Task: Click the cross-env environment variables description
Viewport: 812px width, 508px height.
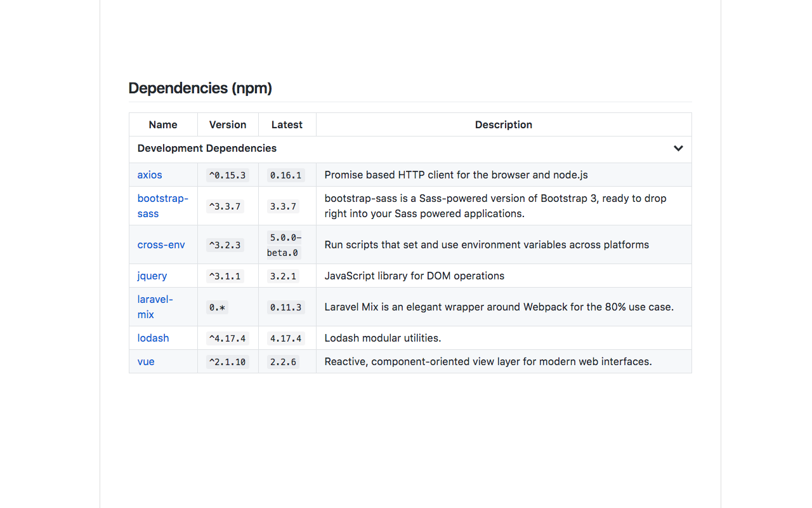Action: pyautogui.click(x=487, y=244)
